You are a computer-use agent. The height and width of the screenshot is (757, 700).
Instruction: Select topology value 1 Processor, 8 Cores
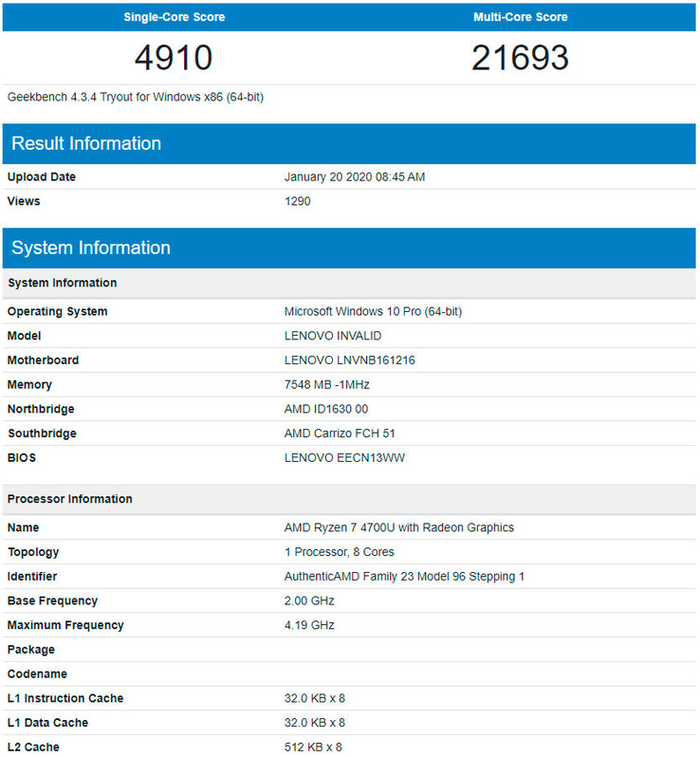[x=339, y=552]
